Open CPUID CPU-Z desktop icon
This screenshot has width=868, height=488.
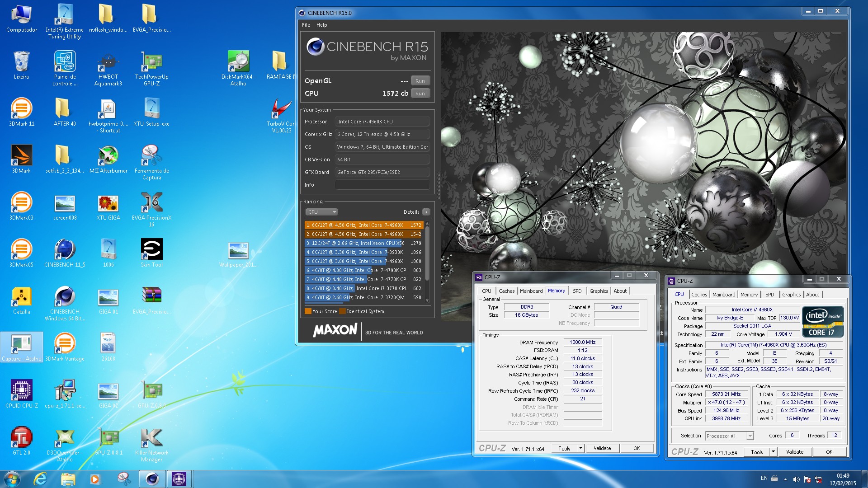click(21, 394)
